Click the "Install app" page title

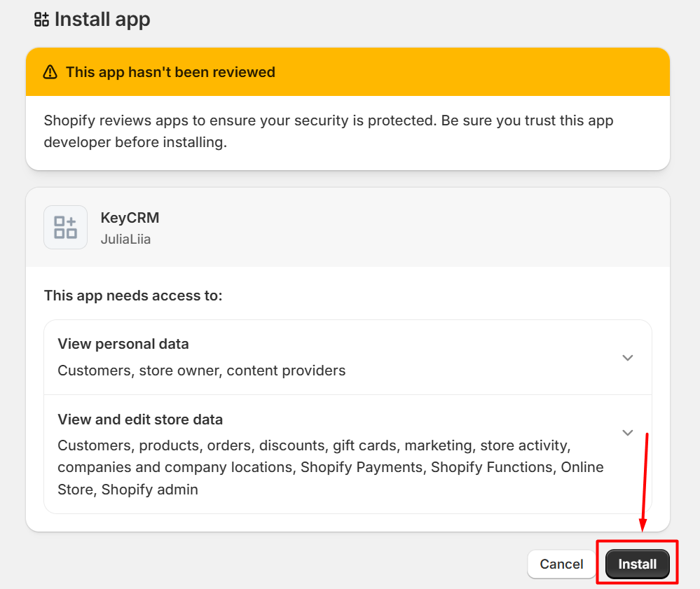[102, 20]
